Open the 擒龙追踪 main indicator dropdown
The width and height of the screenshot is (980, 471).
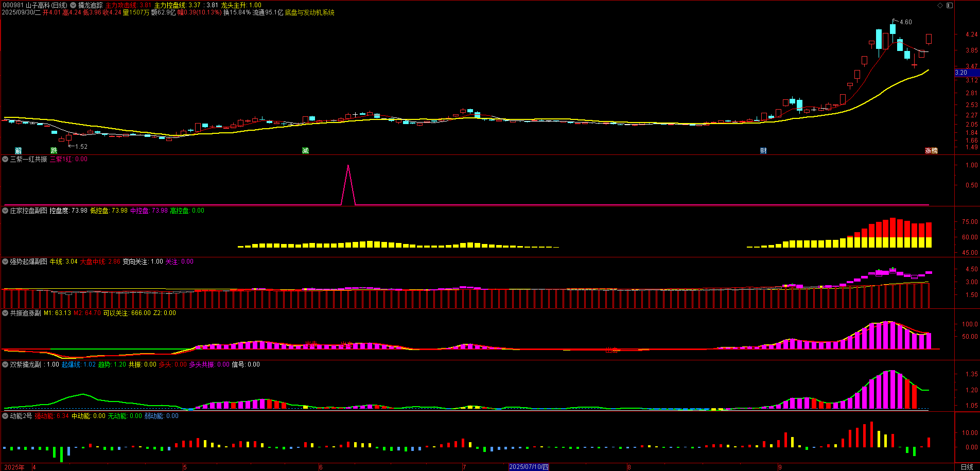[x=73, y=5]
